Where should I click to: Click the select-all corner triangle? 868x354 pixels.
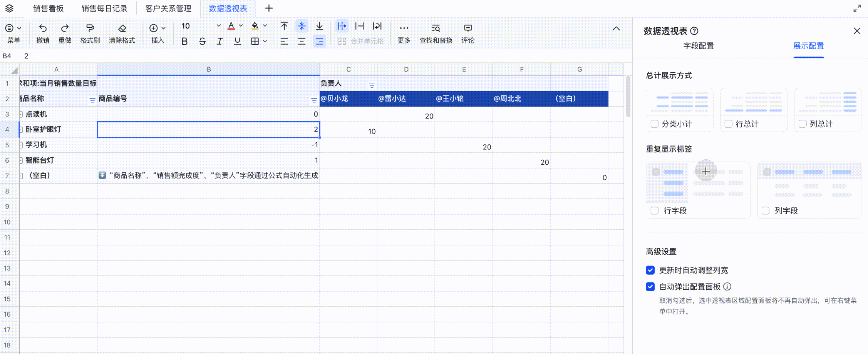click(14, 70)
